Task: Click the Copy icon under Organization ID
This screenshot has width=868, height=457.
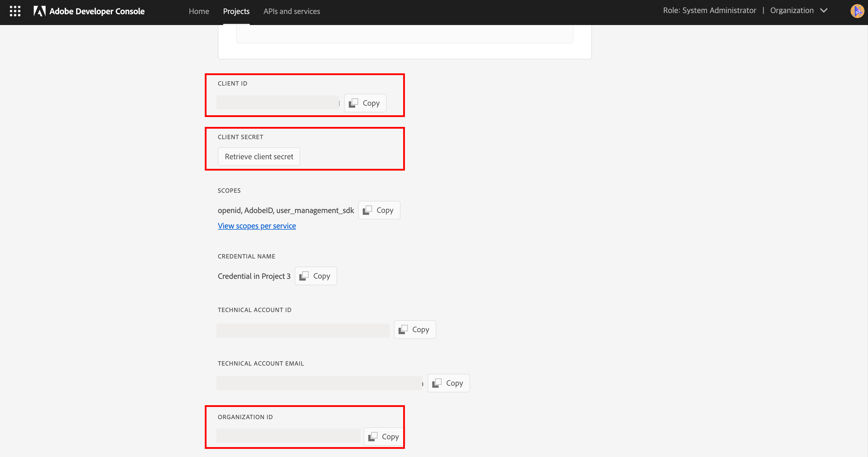Action: click(383, 436)
